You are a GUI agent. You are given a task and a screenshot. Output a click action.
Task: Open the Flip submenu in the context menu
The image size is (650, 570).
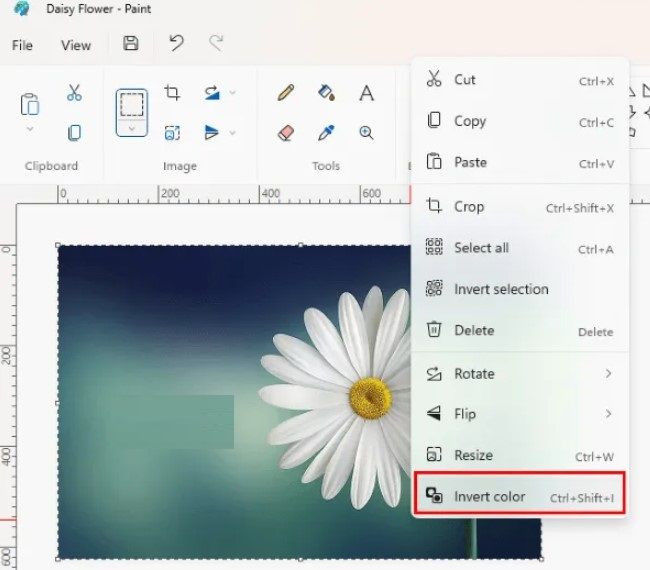[x=520, y=414]
